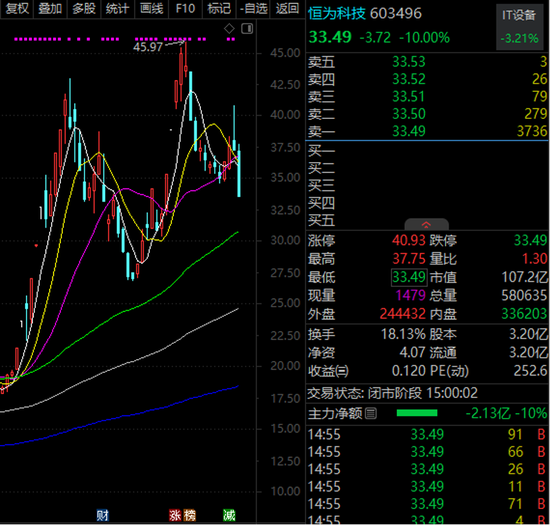Open the 主力净额 detail list icon
Viewport: 550px width, 525px height.
pos(371,413)
